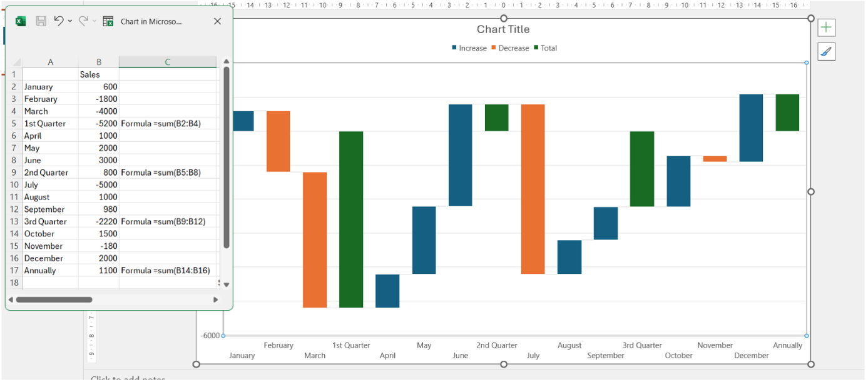The image size is (868, 382).
Task: Select cell B2 containing 600
Action: point(98,86)
